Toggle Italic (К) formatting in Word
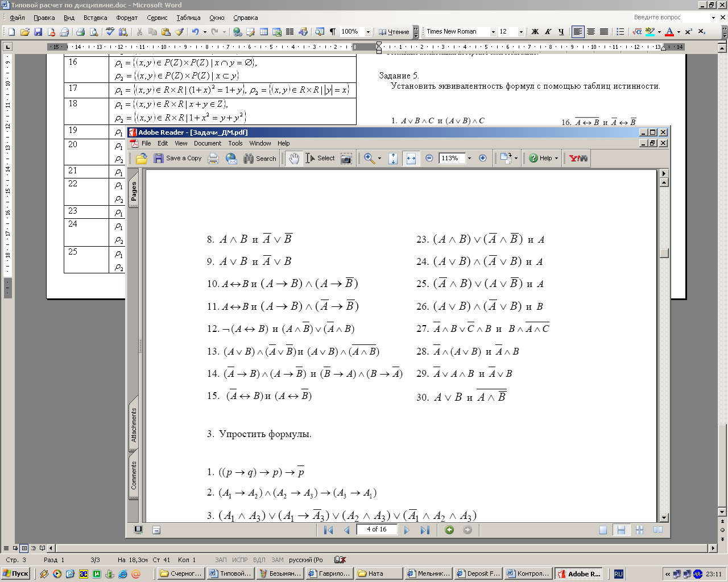Screen dimensions: 728x582 548,32
